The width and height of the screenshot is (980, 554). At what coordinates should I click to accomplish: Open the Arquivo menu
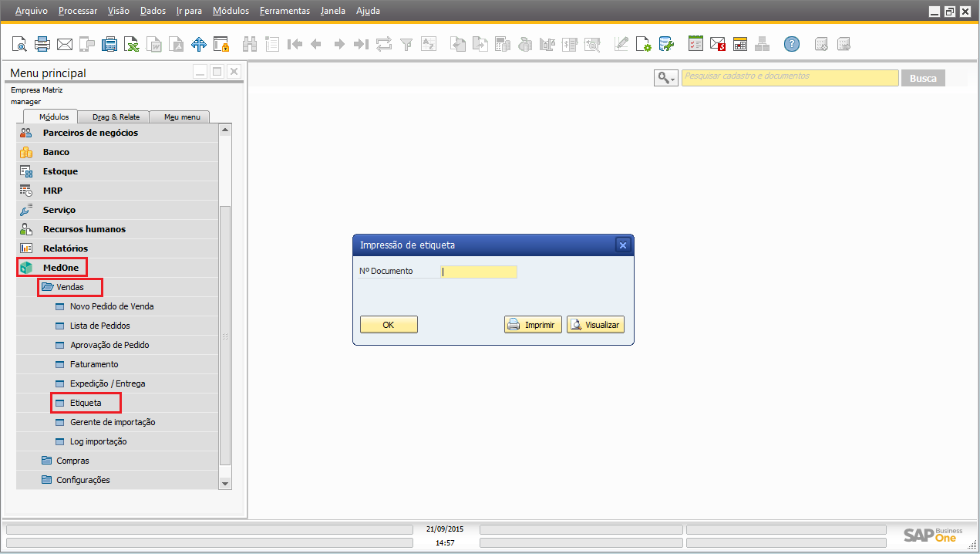tap(32, 11)
